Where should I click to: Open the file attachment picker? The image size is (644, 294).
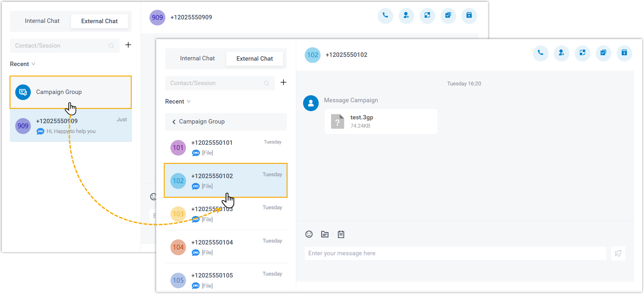point(324,234)
